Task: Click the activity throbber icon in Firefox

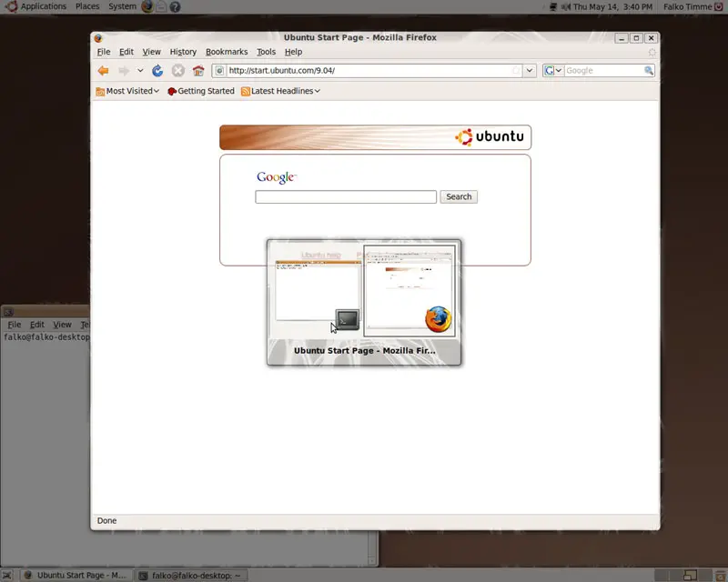Action: tap(652, 53)
